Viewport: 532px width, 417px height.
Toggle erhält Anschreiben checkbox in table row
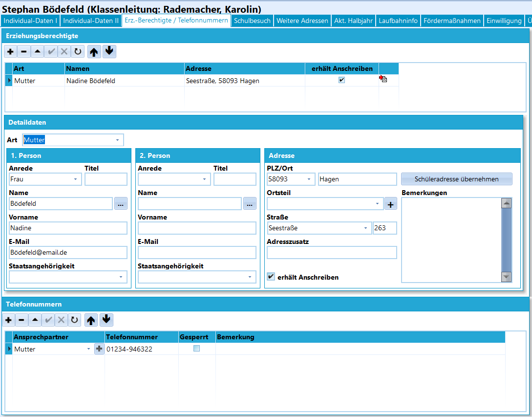tap(341, 80)
